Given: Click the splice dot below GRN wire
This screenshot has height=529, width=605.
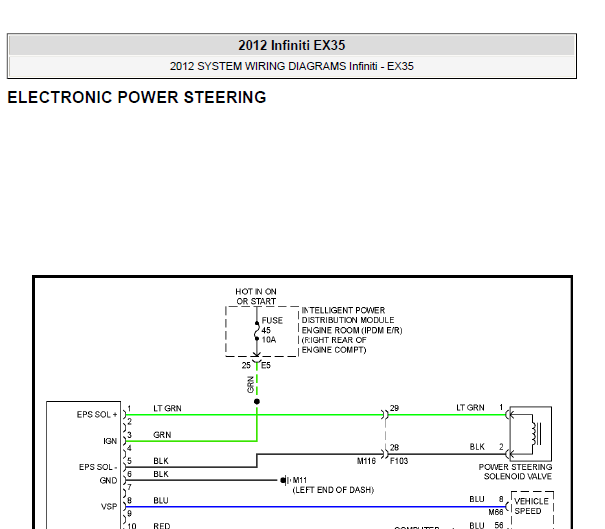Looking at the screenshot, I should (x=257, y=402).
